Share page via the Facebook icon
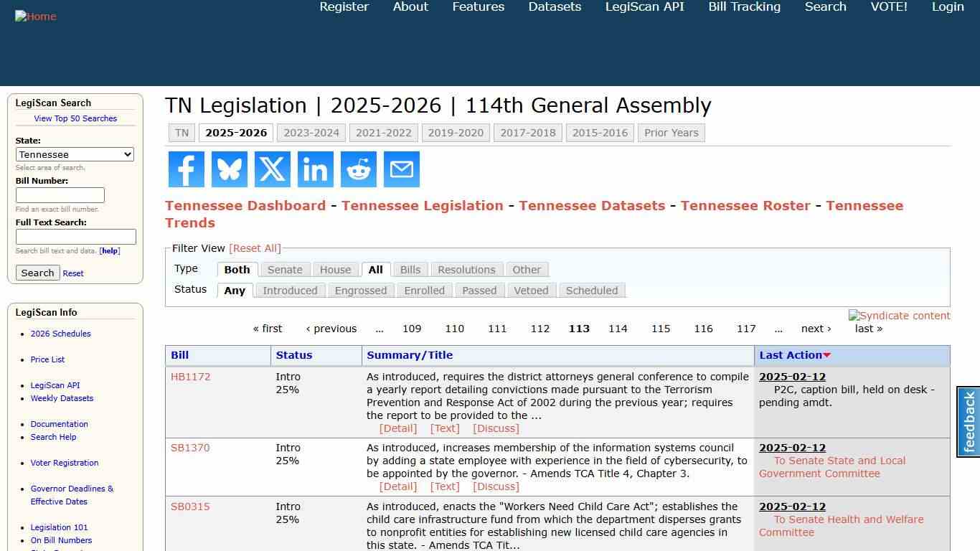Viewport: 980px width, 551px height. pos(186,169)
